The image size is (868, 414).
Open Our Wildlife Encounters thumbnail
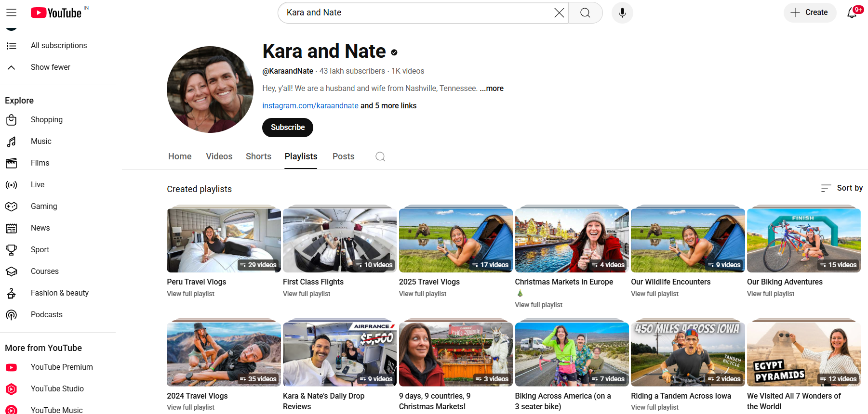688,240
